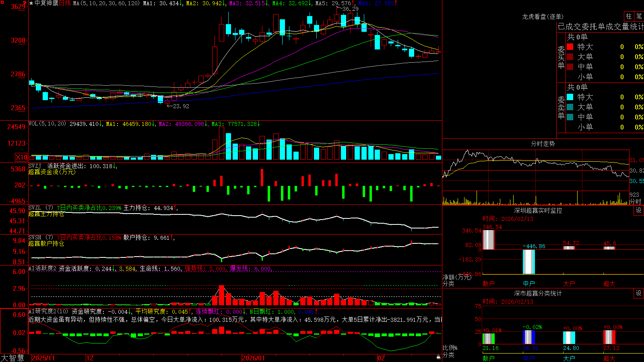The height and width of the screenshot is (362, 644).
Task: Open 设 settings for 深圳超赢实时监控
Action: click(639, 210)
